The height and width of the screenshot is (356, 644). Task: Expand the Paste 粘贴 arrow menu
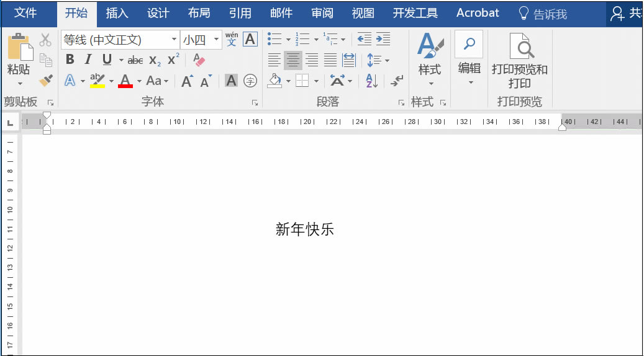(x=20, y=84)
